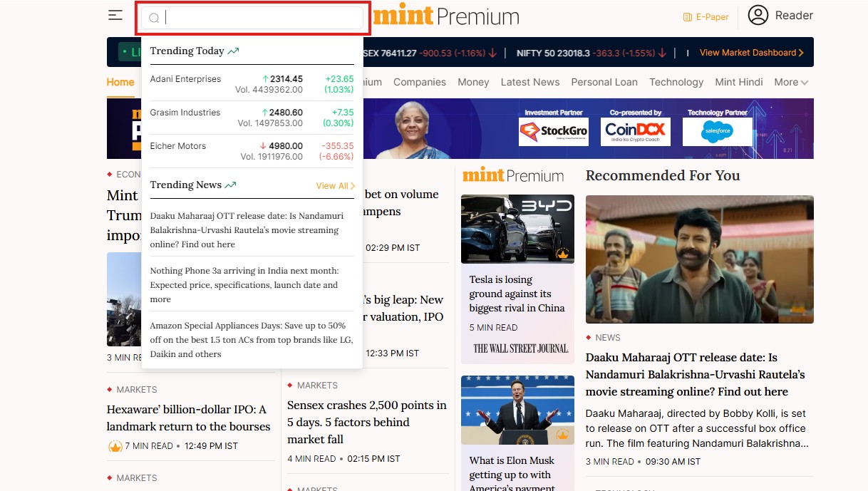Open View All trending news

(335, 186)
